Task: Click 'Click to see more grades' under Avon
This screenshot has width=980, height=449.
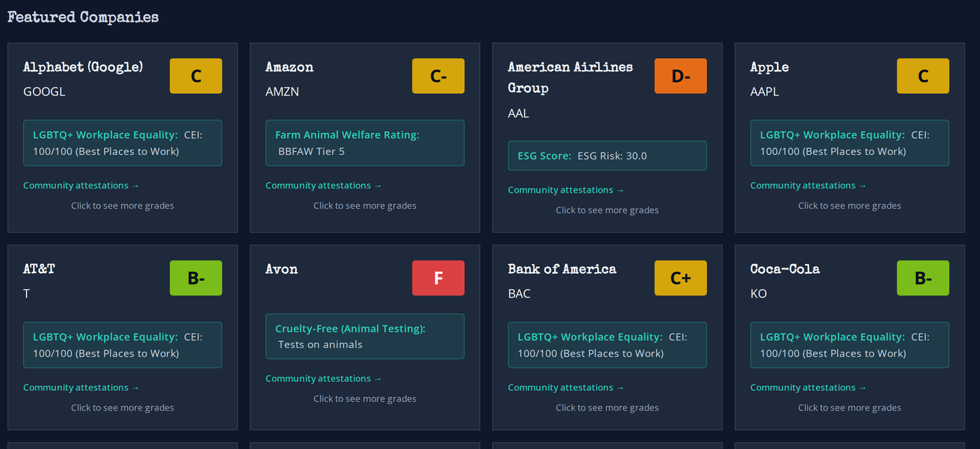Action: (x=365, y=399)
